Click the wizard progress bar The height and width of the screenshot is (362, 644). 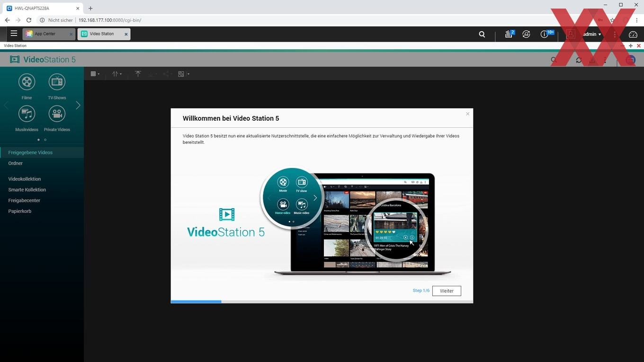click(322, 301)
